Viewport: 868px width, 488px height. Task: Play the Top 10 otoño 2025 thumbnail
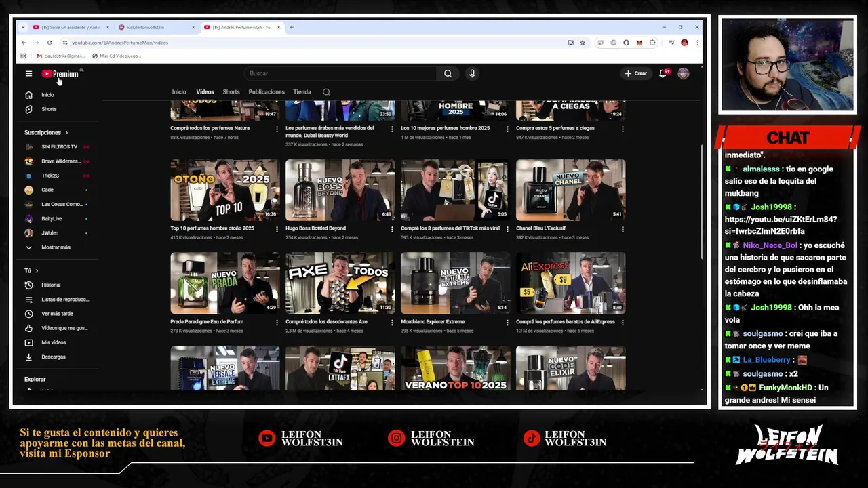tap(224, 190)
